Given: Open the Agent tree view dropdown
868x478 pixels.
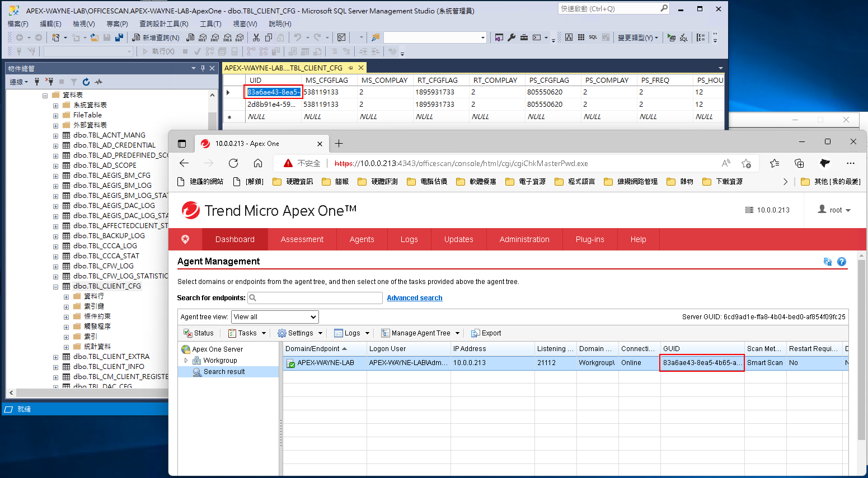Looking at the screenshot, I should tap(275, 317).
